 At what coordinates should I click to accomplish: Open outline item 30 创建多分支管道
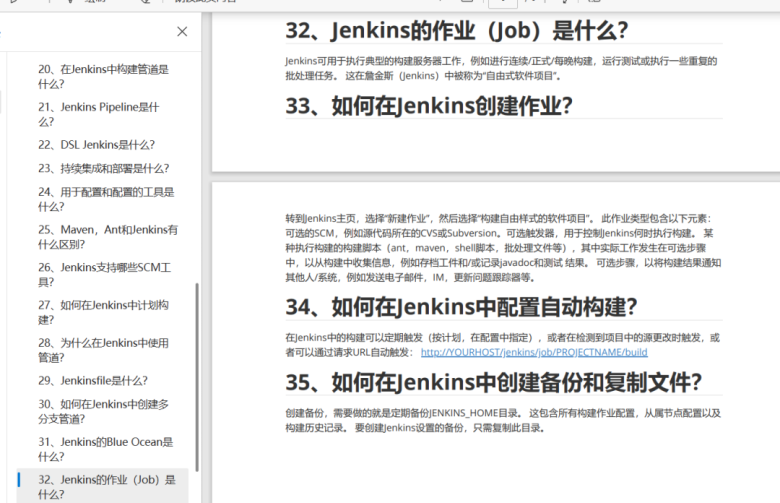pos(103,411)
